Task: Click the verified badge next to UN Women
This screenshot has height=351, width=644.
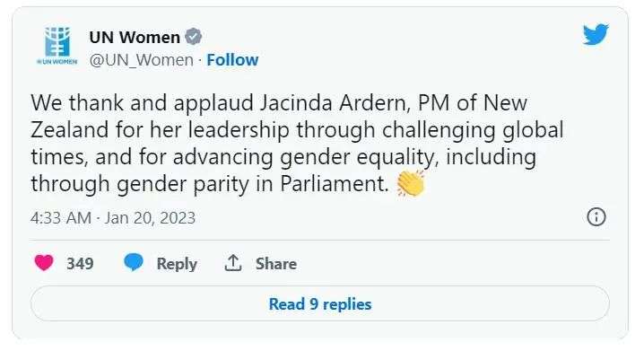Action: tap(193, 37)
